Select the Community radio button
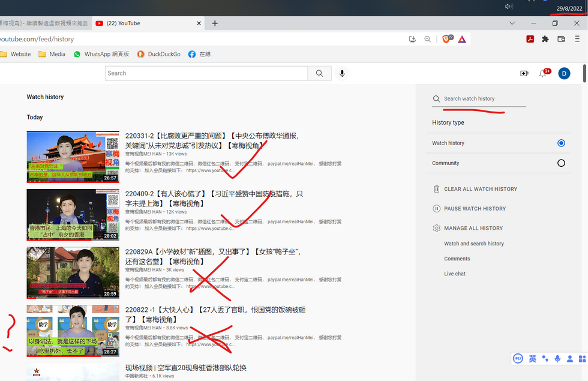The width and height of the screenshot is (588, 381). (561, 163)
